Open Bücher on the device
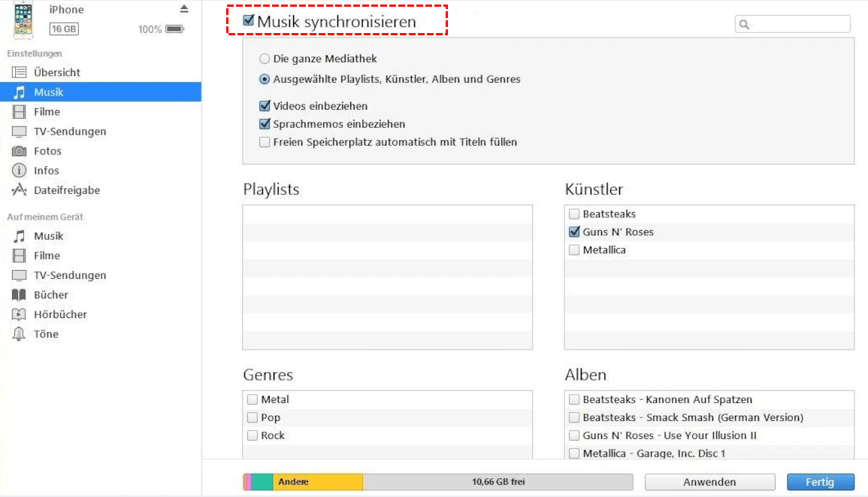Viewport: 868px width, 497px height. pyautogui.click(x=50, y=295)
